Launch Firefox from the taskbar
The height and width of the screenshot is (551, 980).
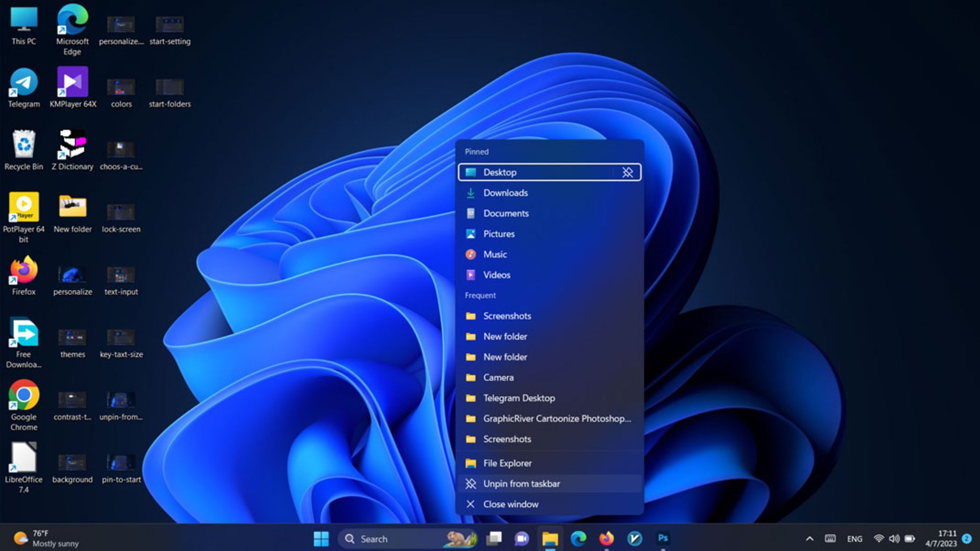[x=606, y=538]
